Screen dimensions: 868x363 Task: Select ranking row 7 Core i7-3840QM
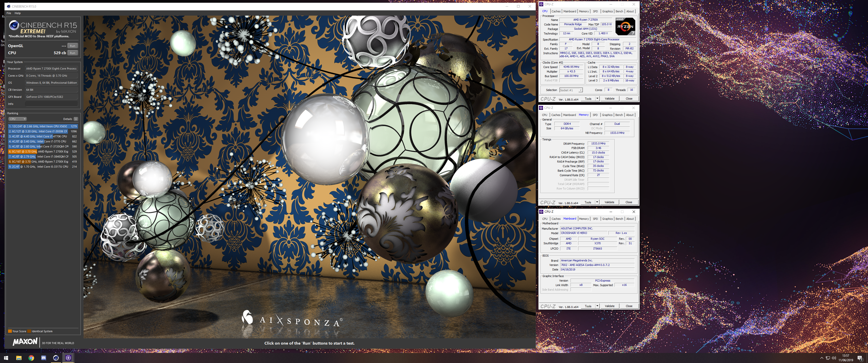pyautogui.click(x=43, y=157)
